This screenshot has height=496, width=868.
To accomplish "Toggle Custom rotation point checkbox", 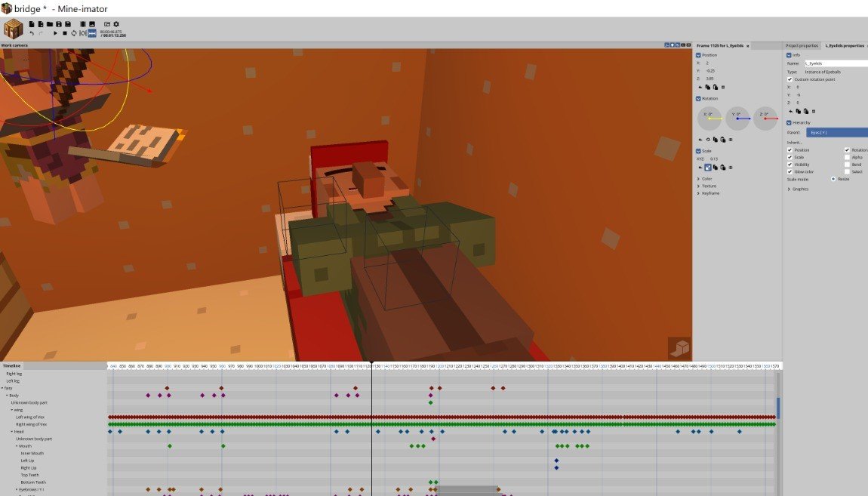I will coord(790,79).
